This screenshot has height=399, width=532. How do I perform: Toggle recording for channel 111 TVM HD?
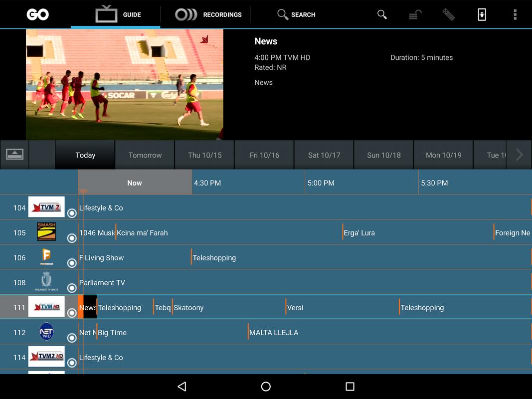point(71,313)
